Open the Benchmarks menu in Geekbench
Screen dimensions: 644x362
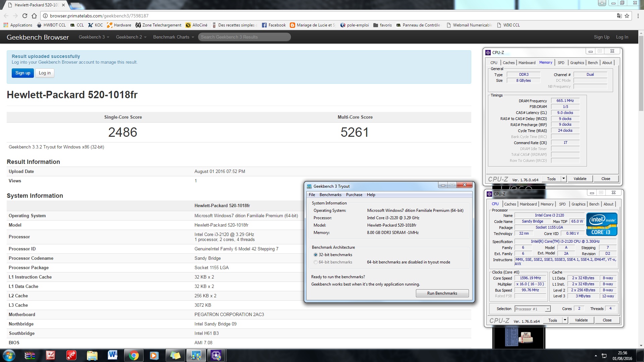pyautogui.click(x=330, y=195)
